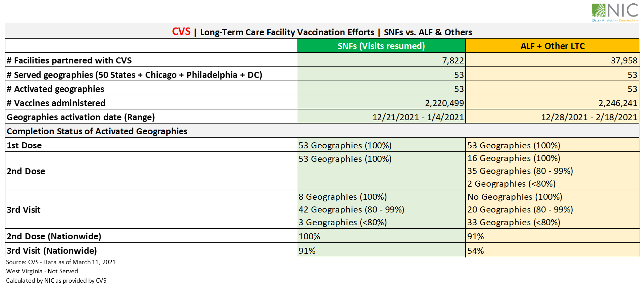Click the '3rd Visit' row label

coord(23,210)
